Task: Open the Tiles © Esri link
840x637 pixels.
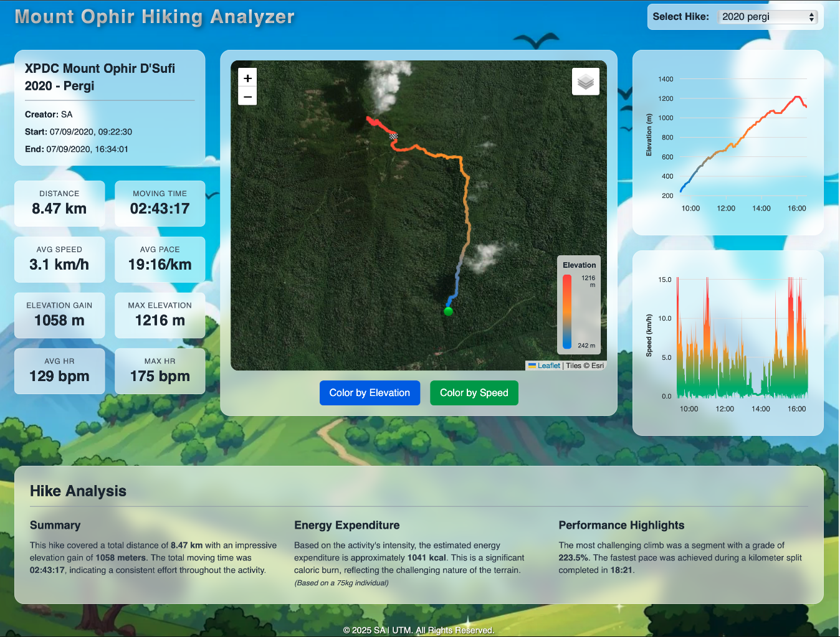Action: tap(584, 365)
